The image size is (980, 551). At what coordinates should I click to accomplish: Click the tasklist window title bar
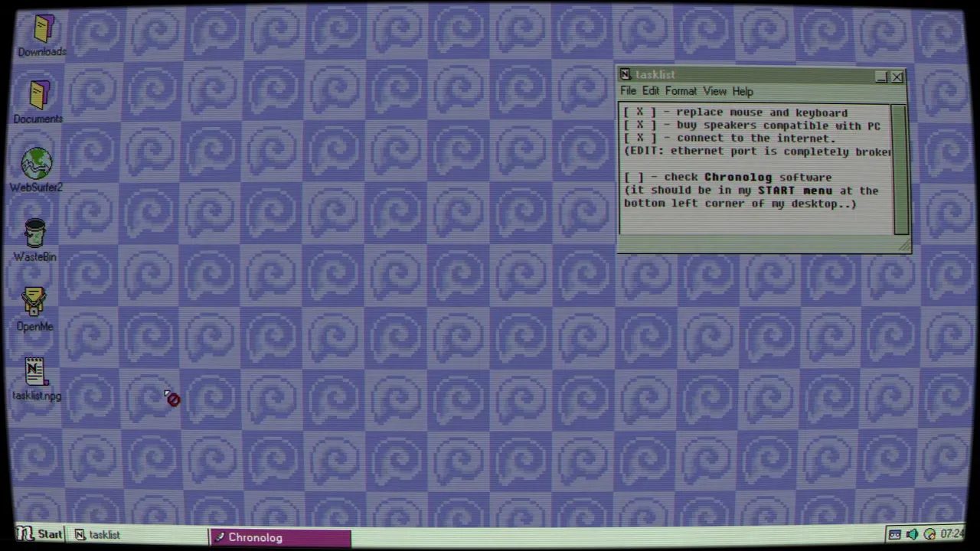point(761,75)
